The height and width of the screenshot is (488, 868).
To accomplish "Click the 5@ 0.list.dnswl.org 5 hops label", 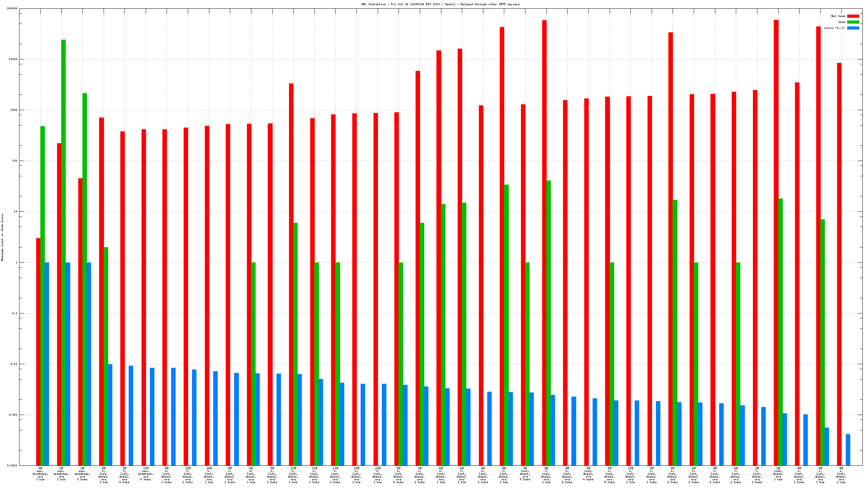I will [399, 475].
